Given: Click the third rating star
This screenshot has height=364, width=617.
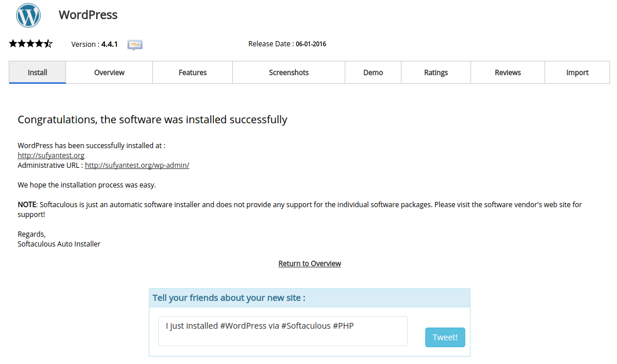Looking at the screenshot, I should pyautogui.click(x=30, y=43).
